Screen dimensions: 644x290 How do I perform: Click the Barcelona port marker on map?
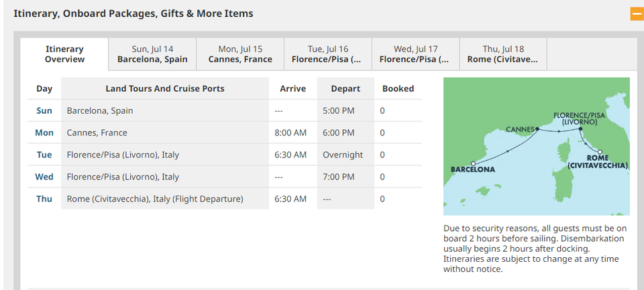474,163
